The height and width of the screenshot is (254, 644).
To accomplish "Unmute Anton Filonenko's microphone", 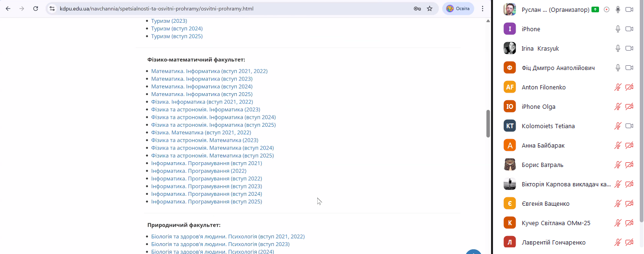I will pos(617,87).
